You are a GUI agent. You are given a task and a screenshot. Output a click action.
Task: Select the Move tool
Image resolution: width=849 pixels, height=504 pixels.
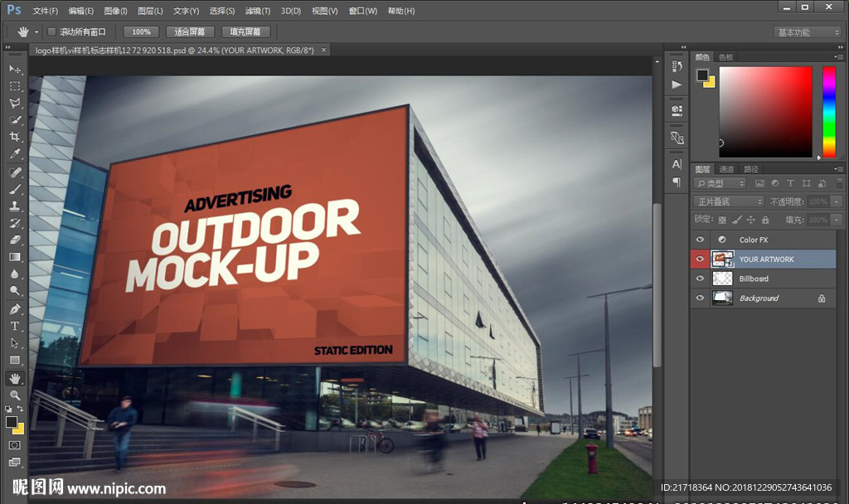click(x=15, y=69)
